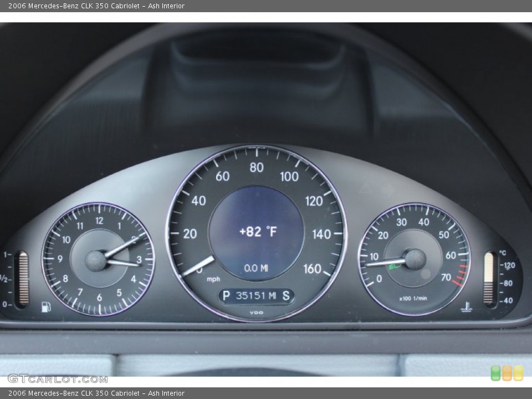Click the green headlight indicator icon
This screenshot has height=399, width=532.
[x=395, y=267]
